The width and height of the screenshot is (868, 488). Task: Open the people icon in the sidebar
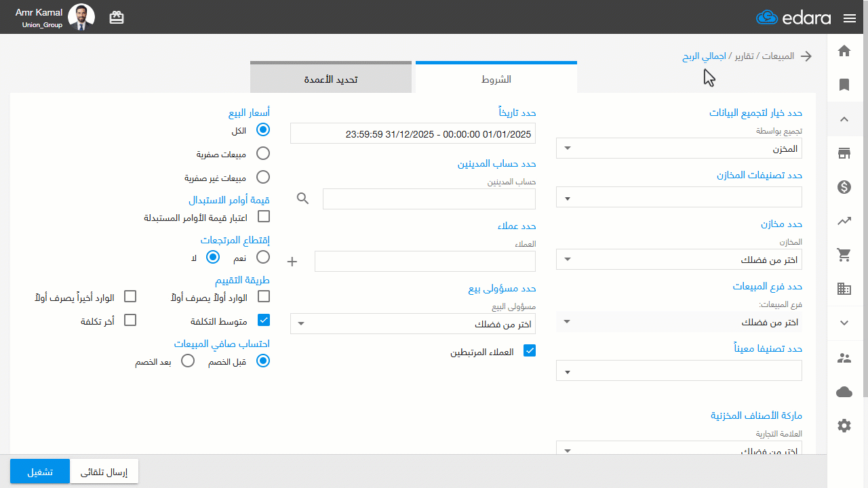(x=844, y=359)
